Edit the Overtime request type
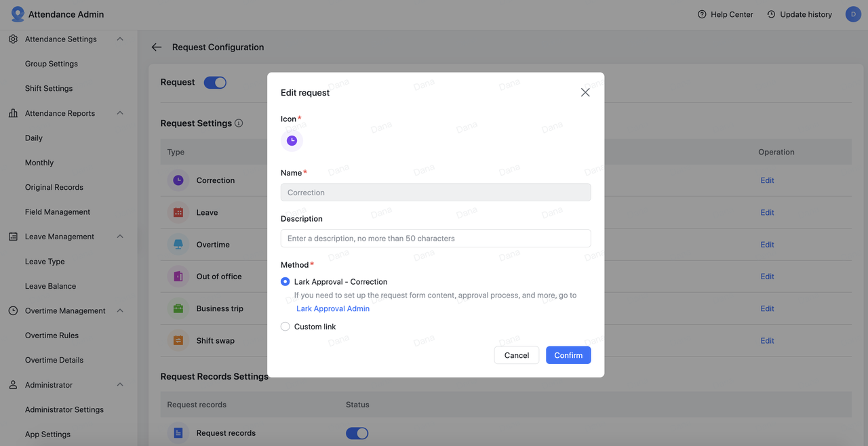Image resolution: width=868 pixels, height=446 pixels. [x=767, y=245]
